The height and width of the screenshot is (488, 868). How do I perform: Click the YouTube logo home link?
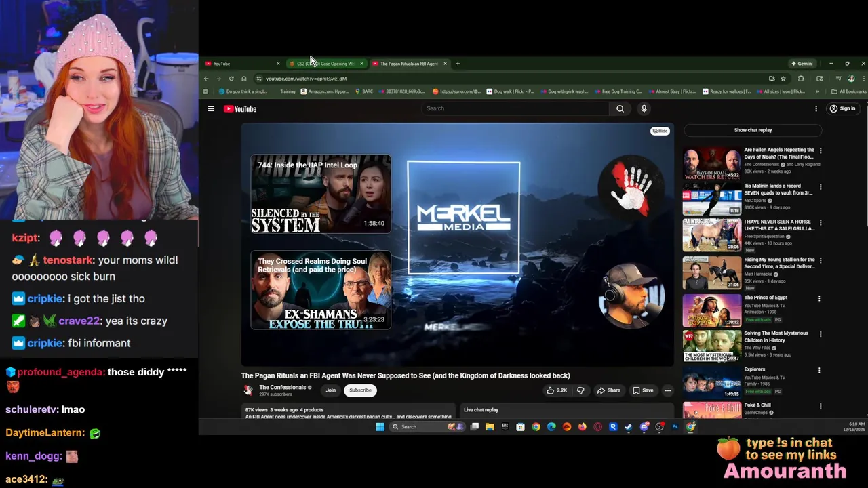(x=240, y=108)
